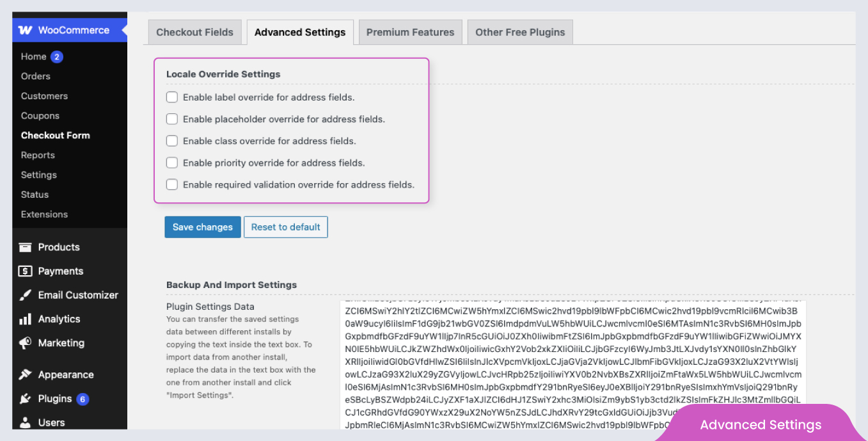Click the Payments dollar icon
This screenshot has height=441, width=868.
[25, 271]
